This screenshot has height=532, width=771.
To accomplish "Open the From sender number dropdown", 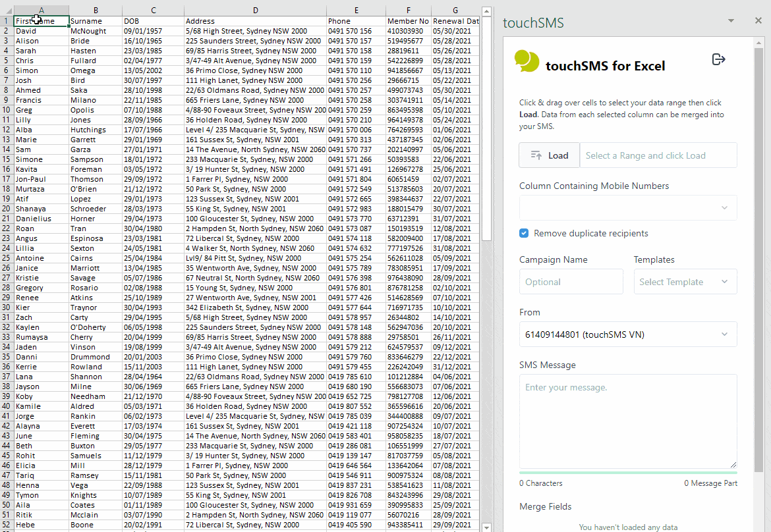I will click(x=627, y=334).
